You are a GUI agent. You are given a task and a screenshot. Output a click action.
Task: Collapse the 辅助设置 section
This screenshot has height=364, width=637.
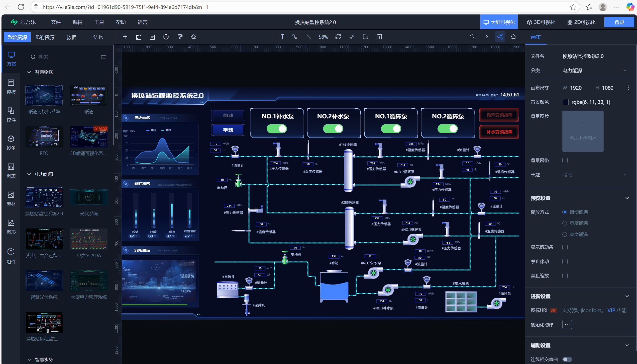click(627, 345)
